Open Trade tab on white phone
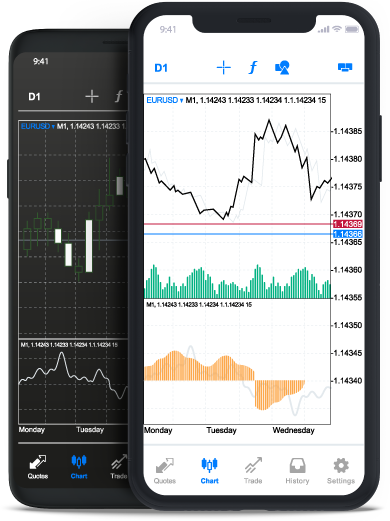The width and height of the screenshot is (390, 521). point(253,471)
